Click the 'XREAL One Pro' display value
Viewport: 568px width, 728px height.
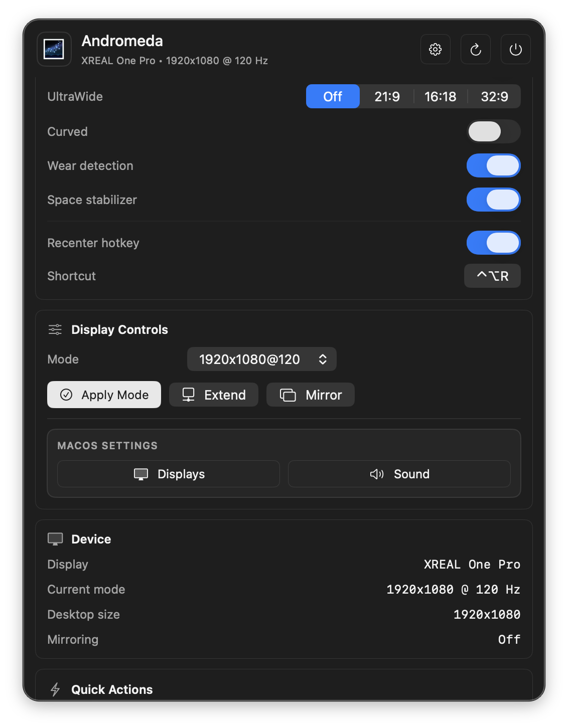[472, 564]
